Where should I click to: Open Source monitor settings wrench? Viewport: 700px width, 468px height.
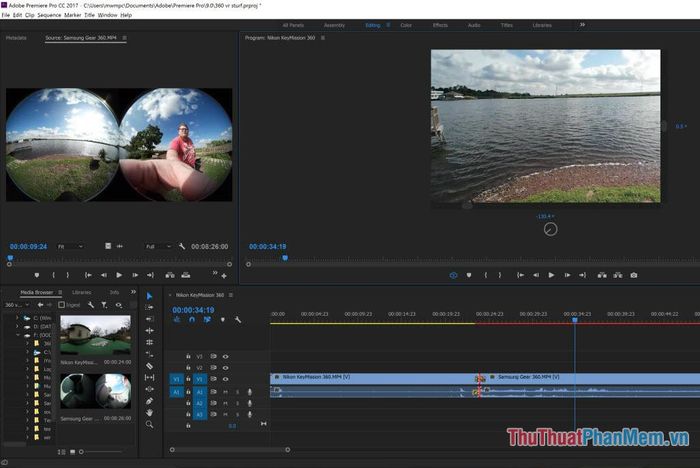[182, 246]
